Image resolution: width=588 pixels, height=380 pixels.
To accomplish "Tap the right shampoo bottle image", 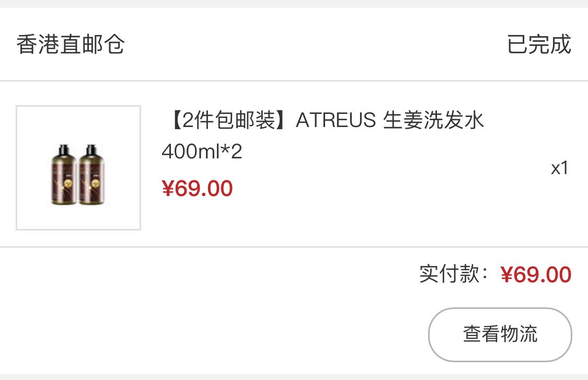I will click(x=92, y=175).
